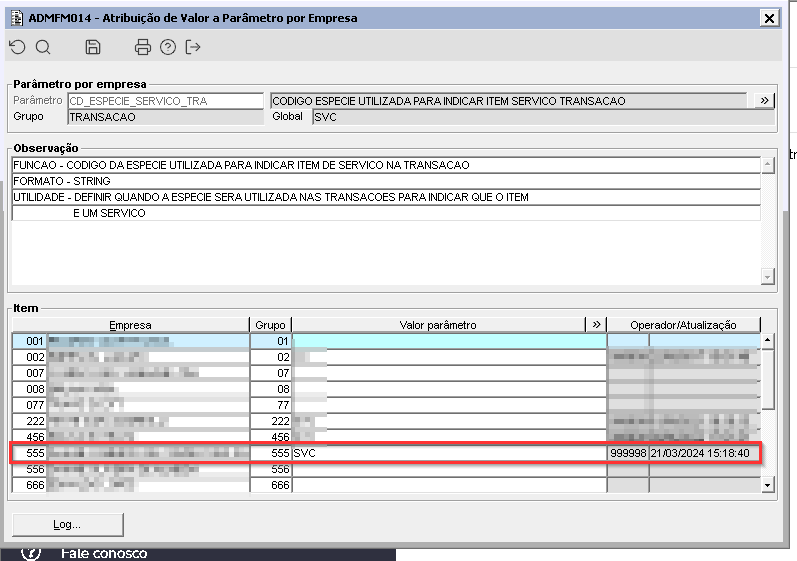Screen dimensions: 797x561
Task: Click Valor parâmetro cell containing SVC
Action: 449,453
